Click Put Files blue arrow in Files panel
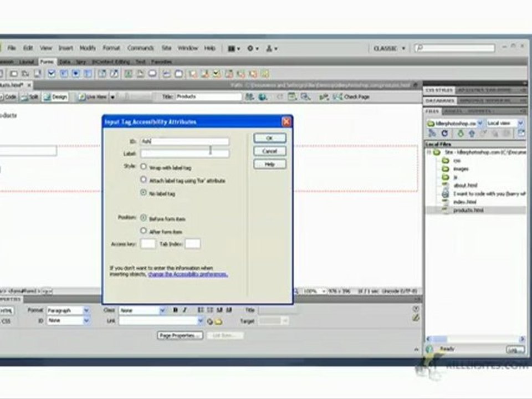Screen dimensions: 532x399 click(x=472, y=134)
